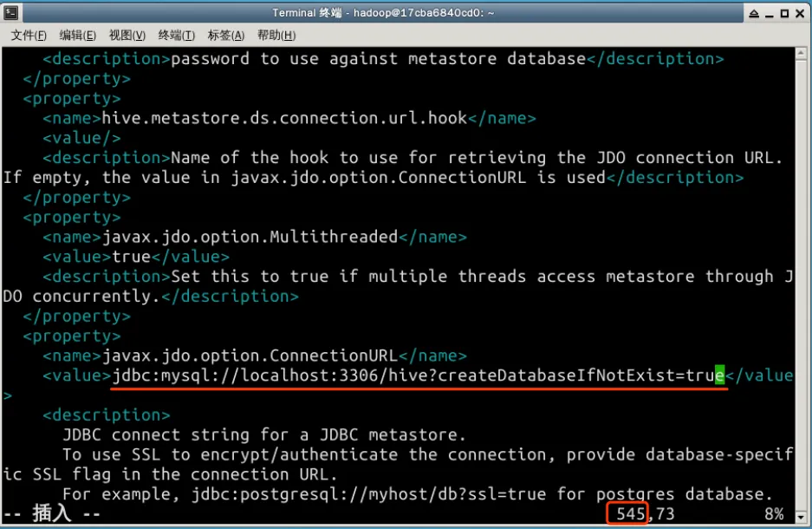Screen dimensions: 812x529
Task: Open the 文件(F) menu
Action: [29, 36]
